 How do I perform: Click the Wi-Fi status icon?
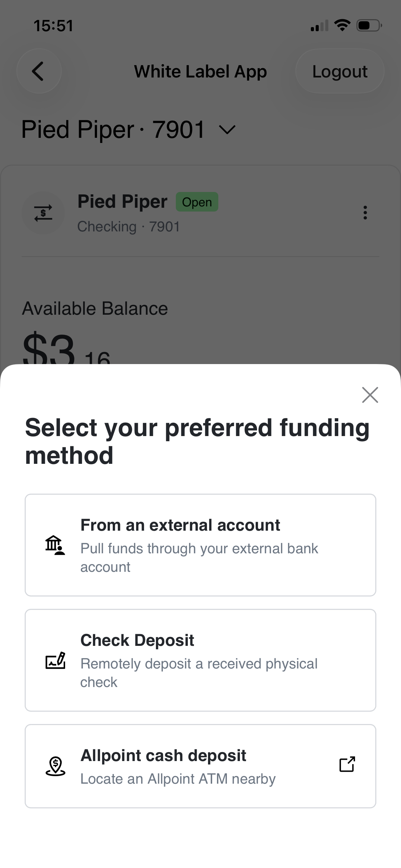point(342,25)
